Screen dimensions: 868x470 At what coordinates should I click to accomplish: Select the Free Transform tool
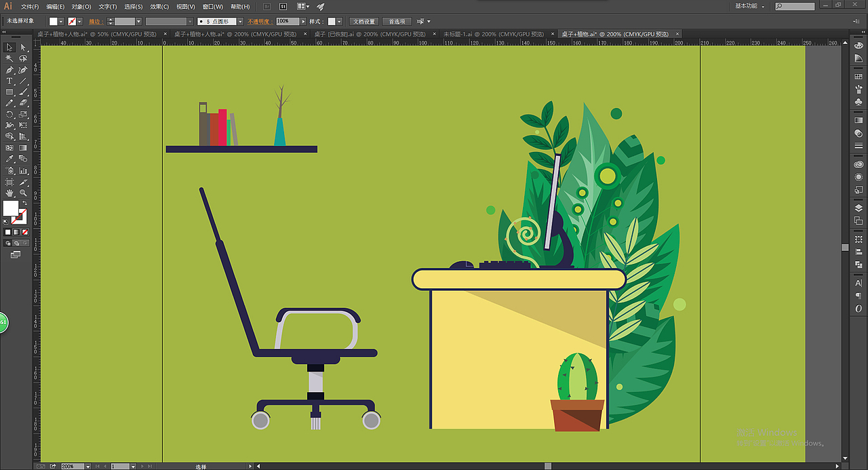pyautogui.click(x=22, y=125)
